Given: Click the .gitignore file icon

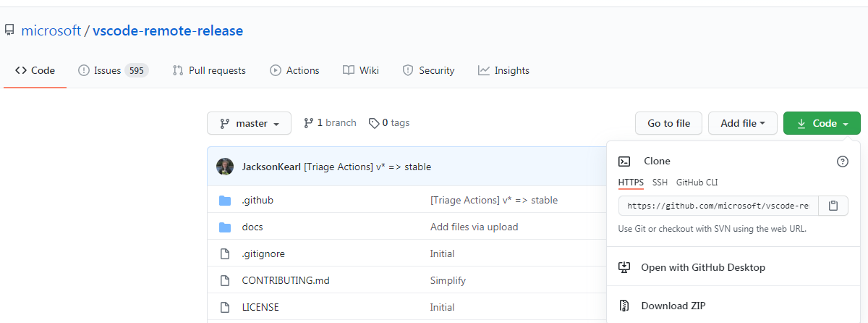Looking at the screenshot, I should 224,253.
